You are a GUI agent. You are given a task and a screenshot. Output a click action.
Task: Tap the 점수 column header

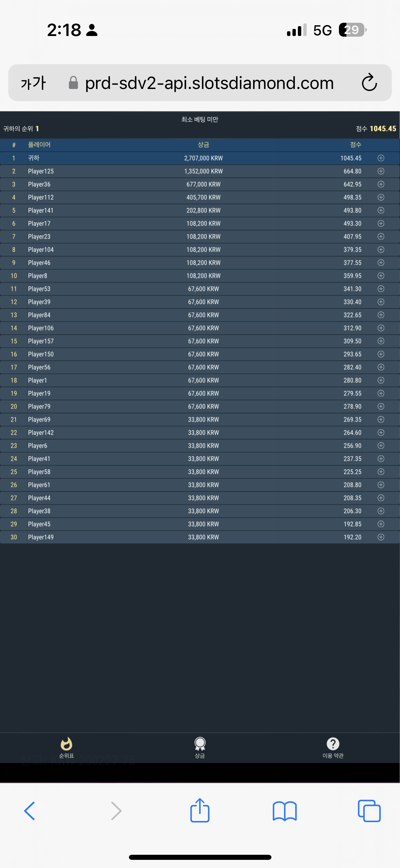[356, 145]
